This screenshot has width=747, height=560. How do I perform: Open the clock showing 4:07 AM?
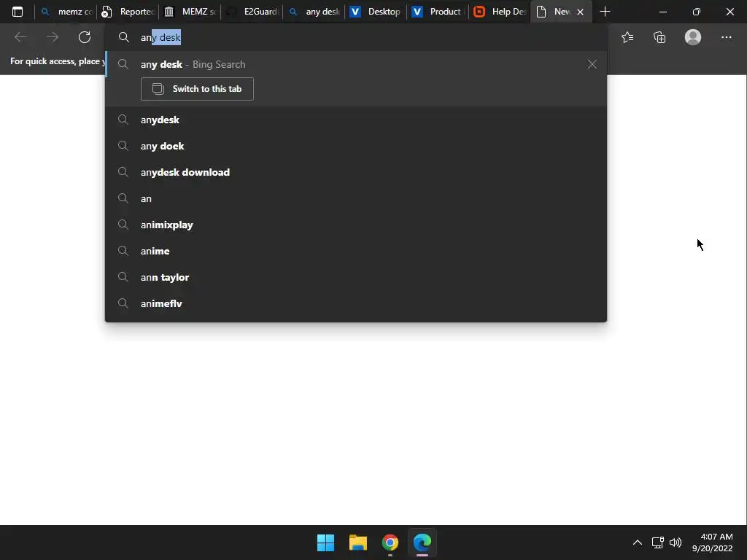point(712,542)
